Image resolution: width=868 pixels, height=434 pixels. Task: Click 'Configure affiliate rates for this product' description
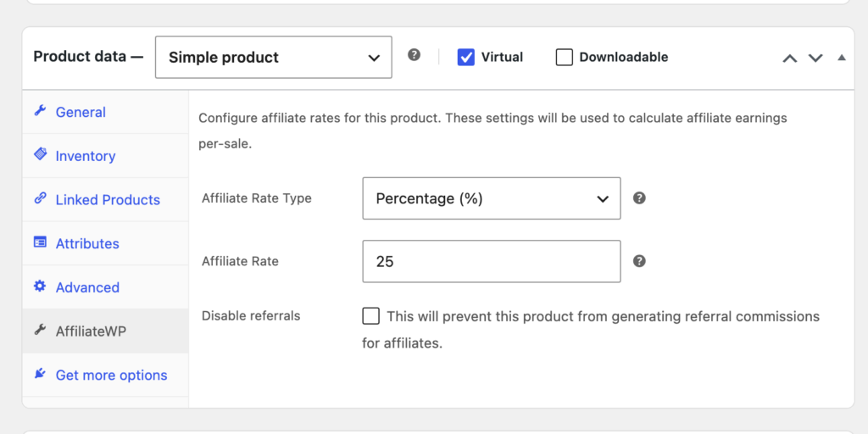coord(492,131)
